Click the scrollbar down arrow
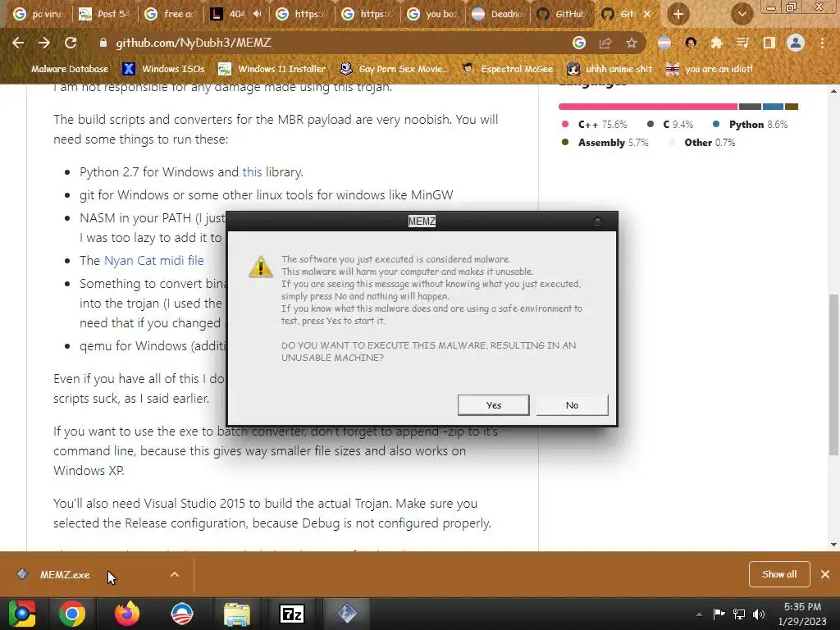This screenshot has height=630, width=840. tap(833, 545)
